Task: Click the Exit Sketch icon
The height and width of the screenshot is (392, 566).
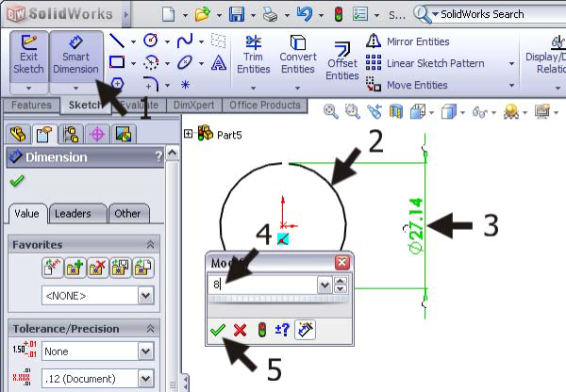Action: [28, 56]
